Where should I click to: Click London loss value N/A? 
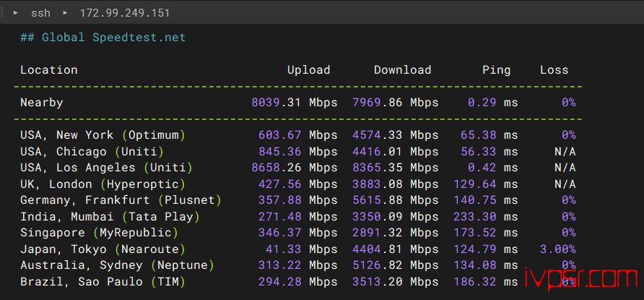565,184
